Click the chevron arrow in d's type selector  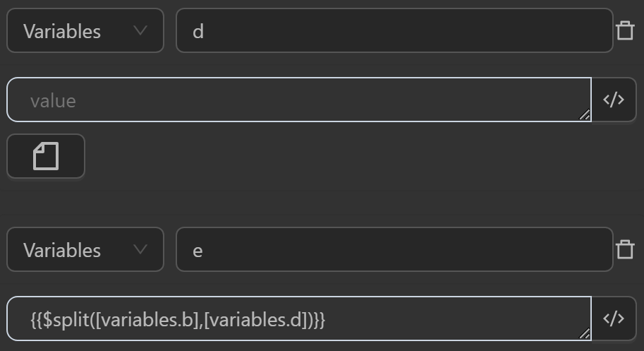[140, 31]
